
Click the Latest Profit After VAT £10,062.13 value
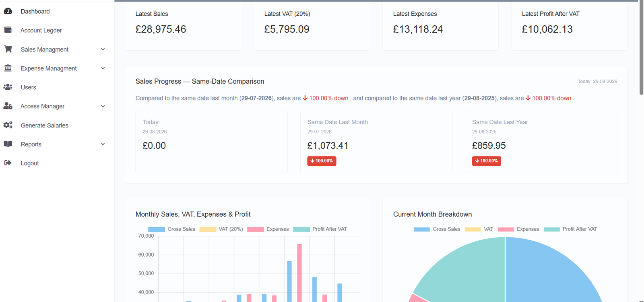(547, 29)
